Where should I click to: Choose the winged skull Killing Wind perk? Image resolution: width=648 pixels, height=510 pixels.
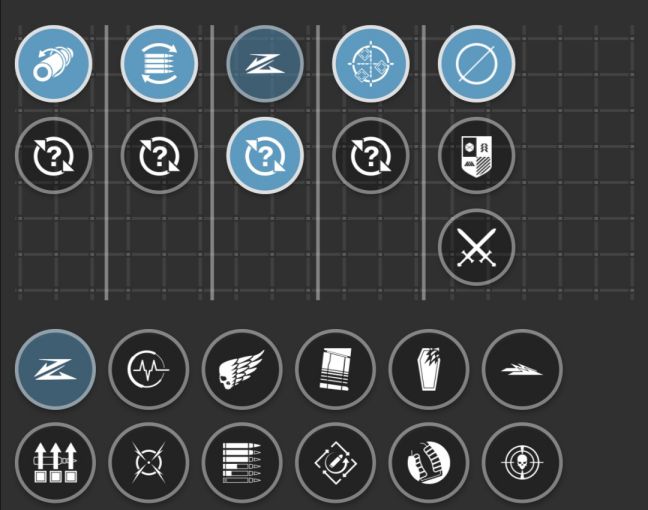point(242,369)
